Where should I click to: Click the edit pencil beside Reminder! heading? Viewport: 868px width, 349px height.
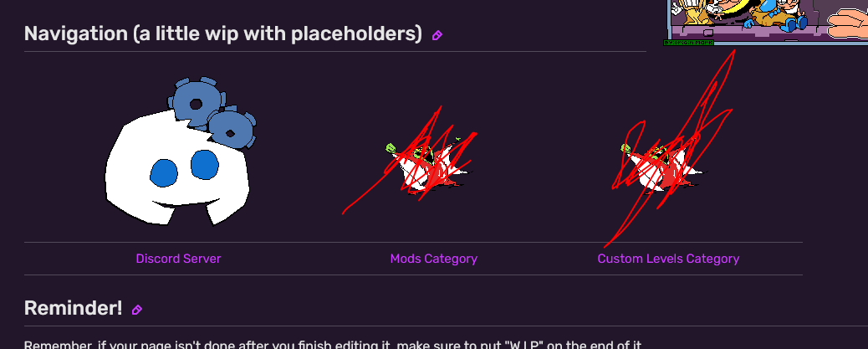click(136, 310)
